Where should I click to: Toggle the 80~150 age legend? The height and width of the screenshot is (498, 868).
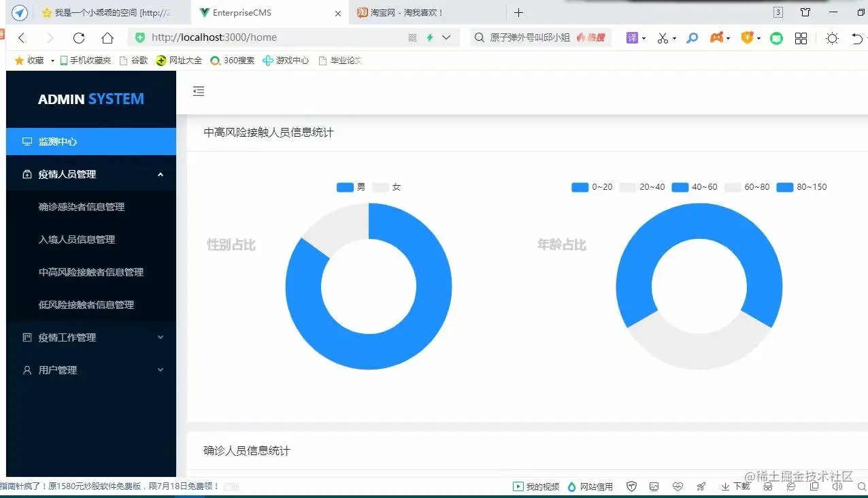click(x=802, y=187)
